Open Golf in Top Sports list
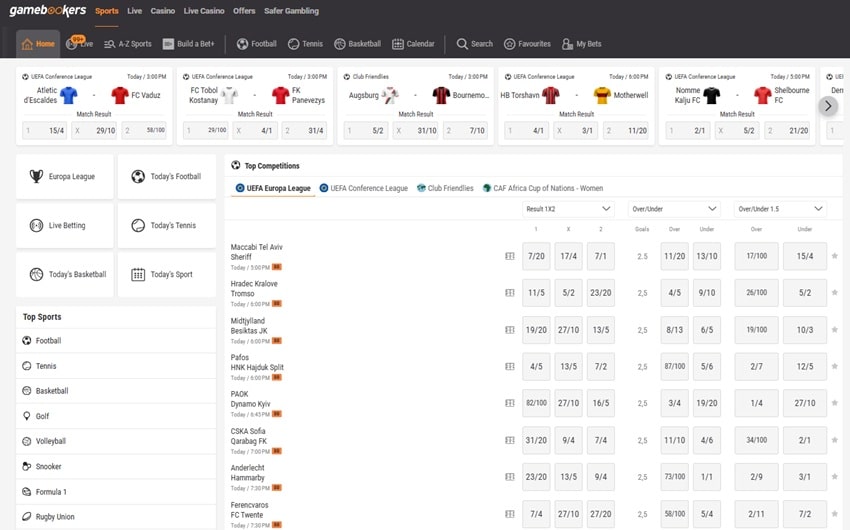This screenshot has height=530, width=850. click(116, 416)
